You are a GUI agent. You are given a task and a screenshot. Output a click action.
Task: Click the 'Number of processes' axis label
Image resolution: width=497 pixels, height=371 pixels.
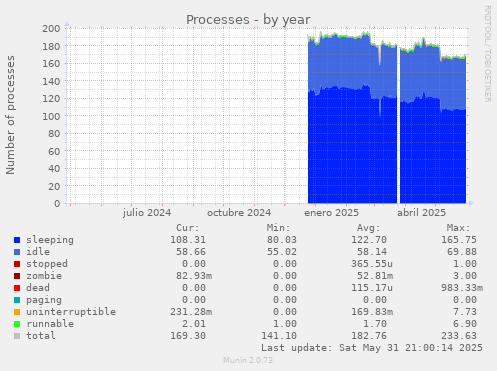[10, 115]
